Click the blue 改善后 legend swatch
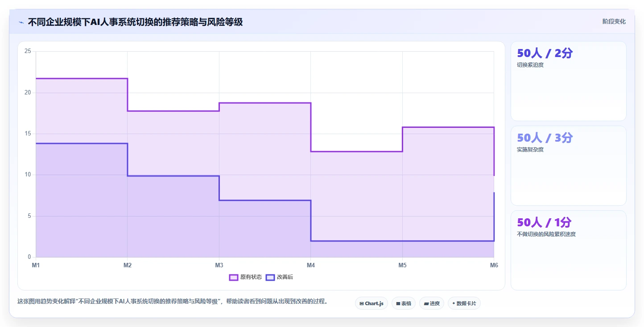 click(270, 277)
